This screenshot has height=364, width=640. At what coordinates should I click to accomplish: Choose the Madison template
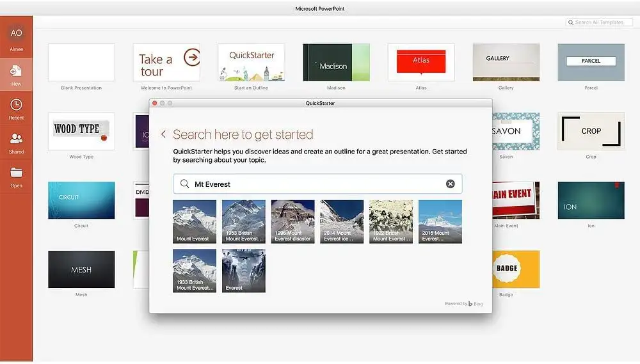click(336, 63)
